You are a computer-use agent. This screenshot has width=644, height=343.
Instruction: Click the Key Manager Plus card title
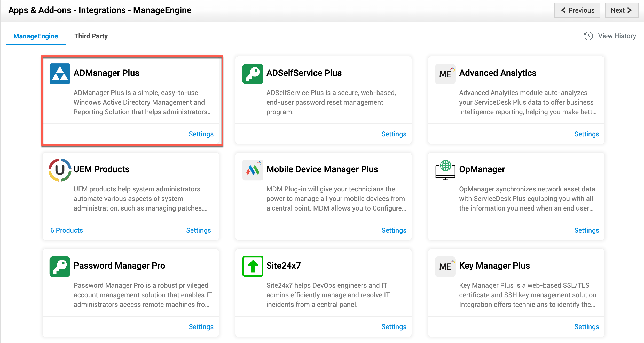point(494,266)
